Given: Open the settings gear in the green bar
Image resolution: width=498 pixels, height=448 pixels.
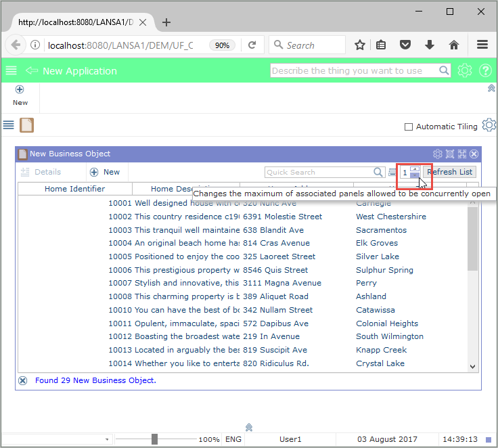Looking at the screenshot, I should pos(465,70).
